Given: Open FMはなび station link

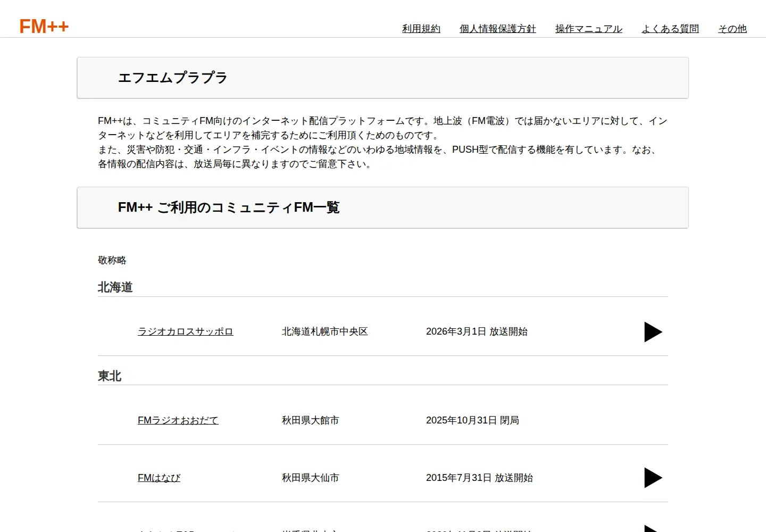Looking at the screenshot, I should pos(159,478).
